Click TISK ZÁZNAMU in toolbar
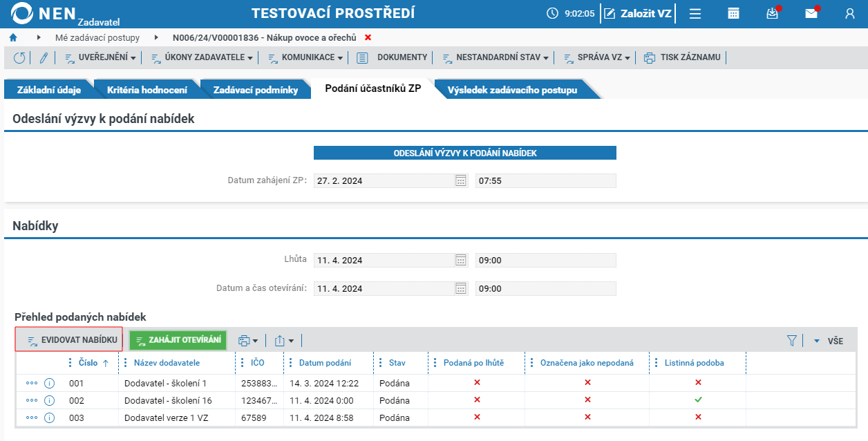 point(683,58)
